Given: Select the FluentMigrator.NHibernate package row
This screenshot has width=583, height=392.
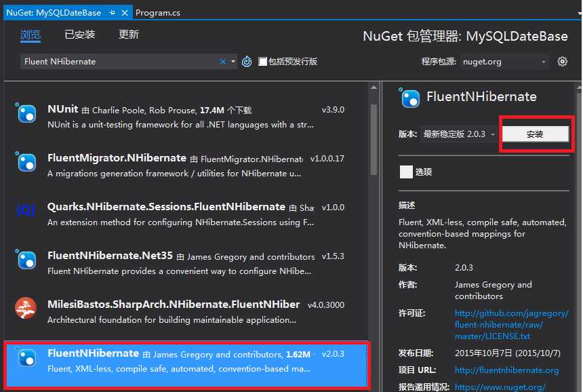Looking at the screenshot, I should point(186,165).
